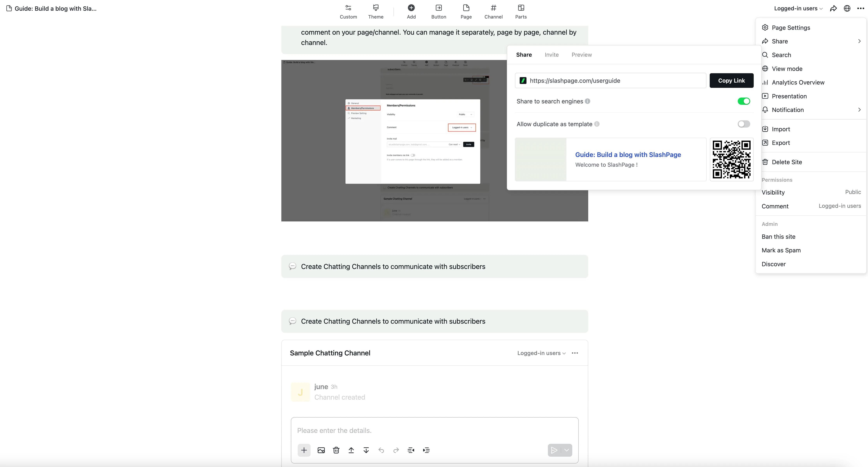Open the three-dot menu in header
This screenshot has height=467, width=868.
[x=861, y=8]
